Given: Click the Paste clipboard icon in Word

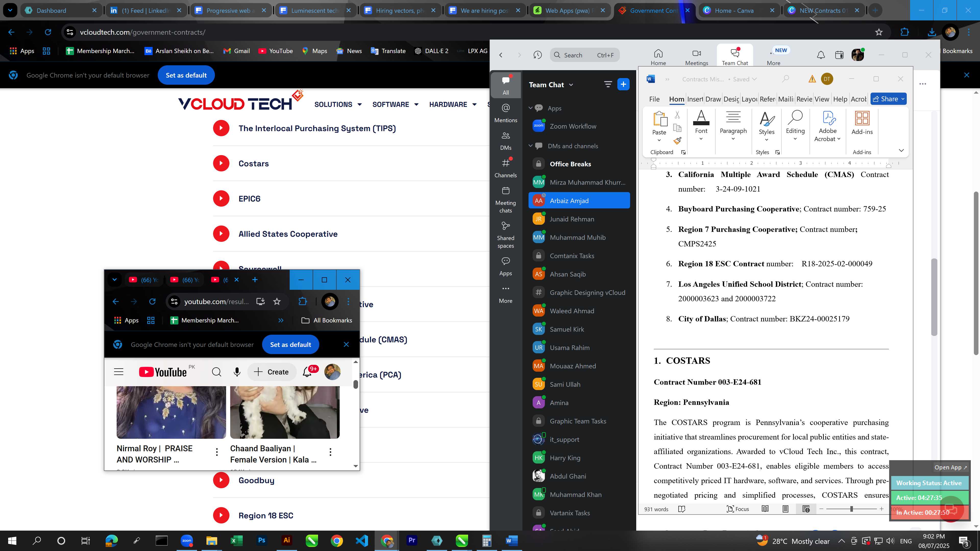Looking at the screenshot, I should click(x=660, y=119).
